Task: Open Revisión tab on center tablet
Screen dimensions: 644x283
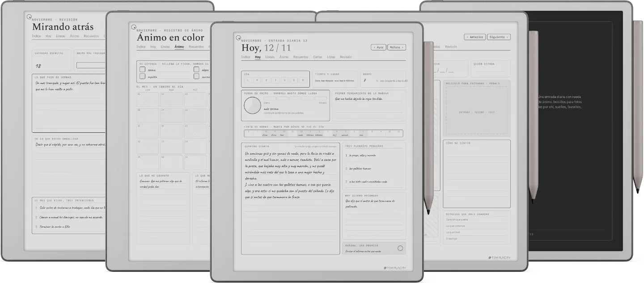Action: [346, 57]
